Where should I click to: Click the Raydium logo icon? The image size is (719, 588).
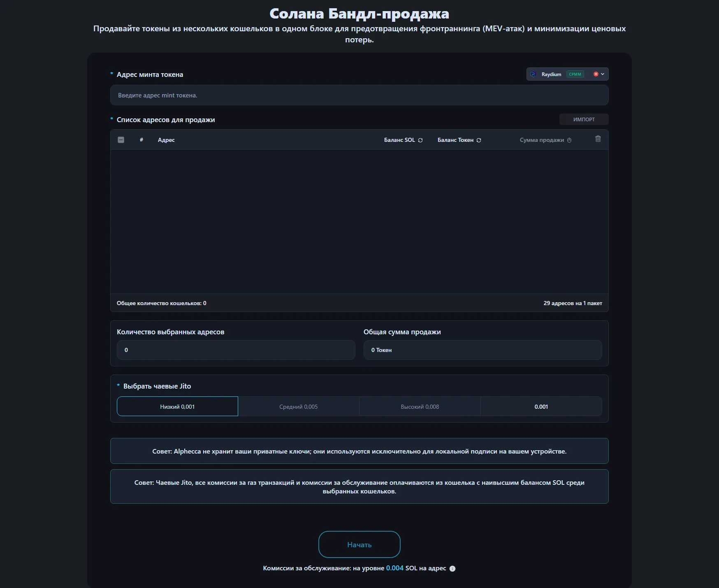pos(533,74)
